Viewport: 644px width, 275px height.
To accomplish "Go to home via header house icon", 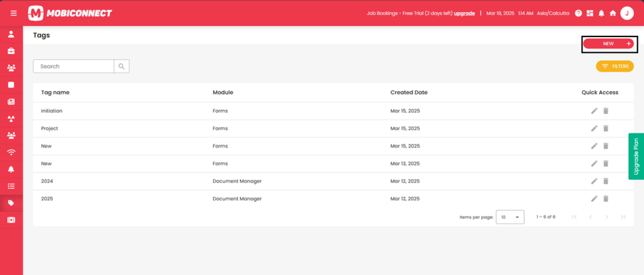I will click(613, 13).
